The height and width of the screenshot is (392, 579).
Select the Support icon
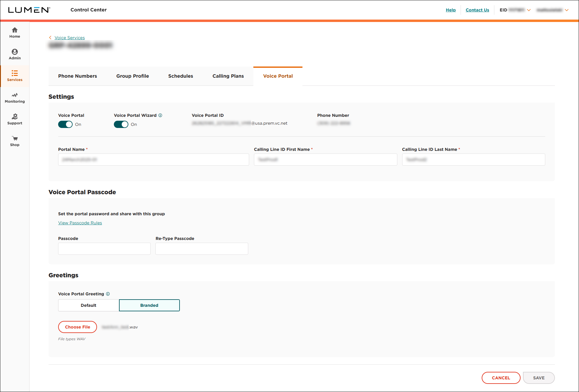click(x=14, y=119)
